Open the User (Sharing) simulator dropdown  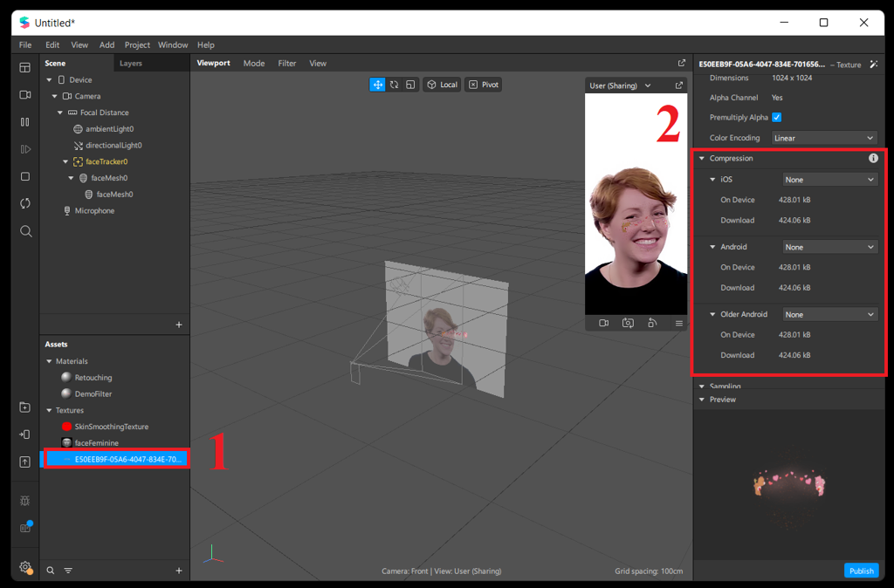[x=620, y=85]
